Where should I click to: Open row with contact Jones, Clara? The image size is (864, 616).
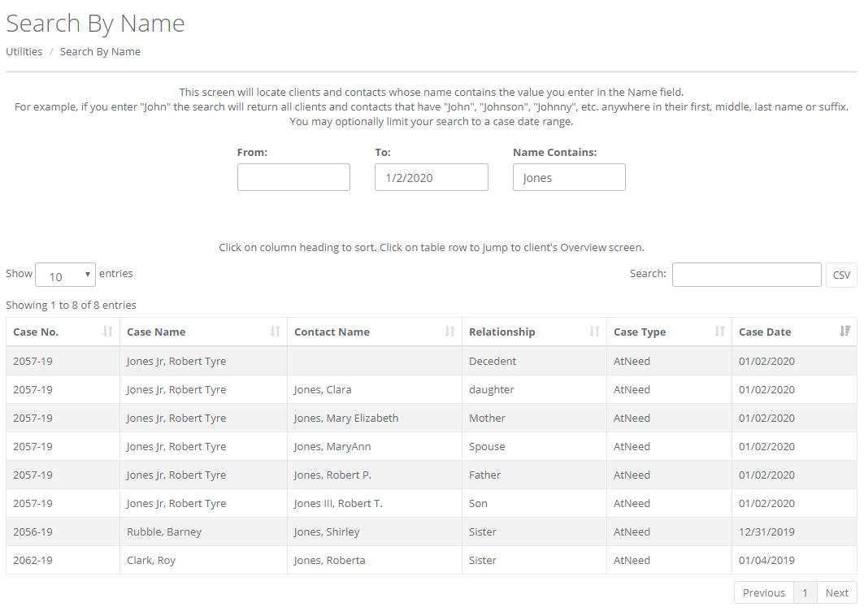[x=323, y=389]
